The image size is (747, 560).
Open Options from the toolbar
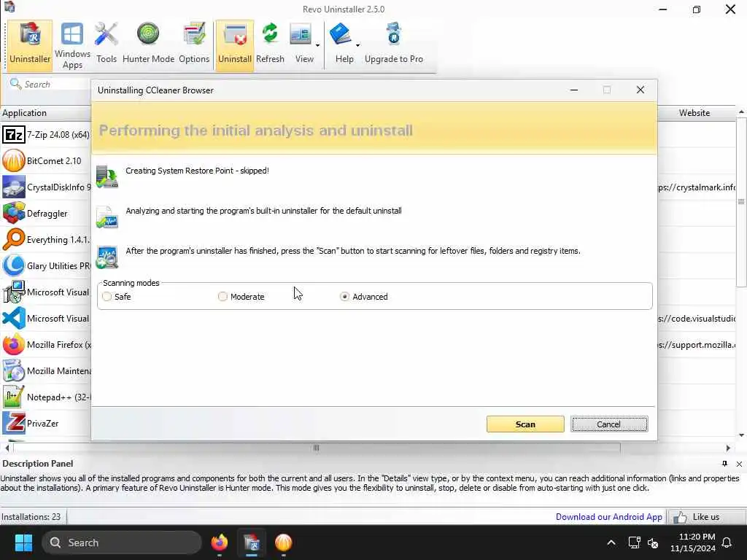(194, 44)
